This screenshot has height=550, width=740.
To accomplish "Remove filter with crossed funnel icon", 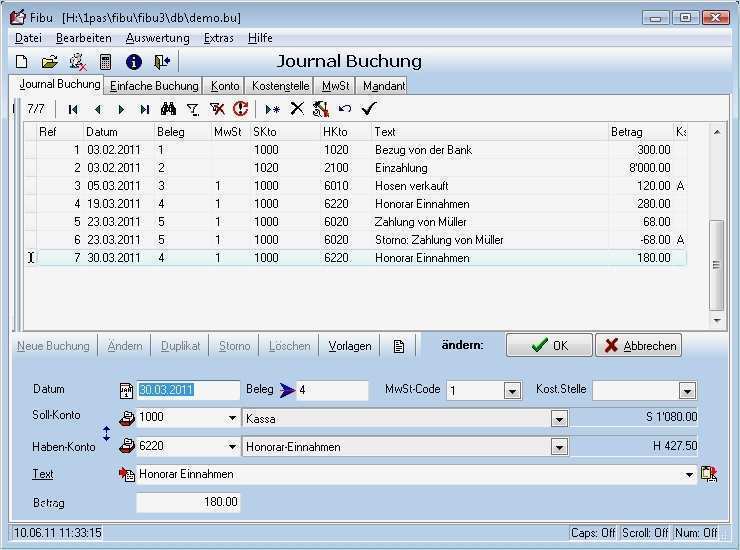I will tap(217, 109).
